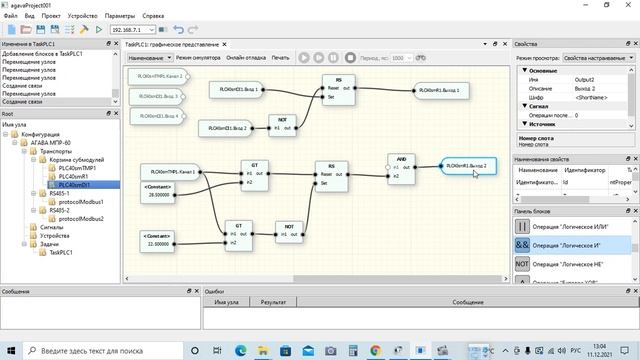The image size is (640, 360).
Task: Collapse the АГАВА МПР-60 tree node
Action: point(15,143)
